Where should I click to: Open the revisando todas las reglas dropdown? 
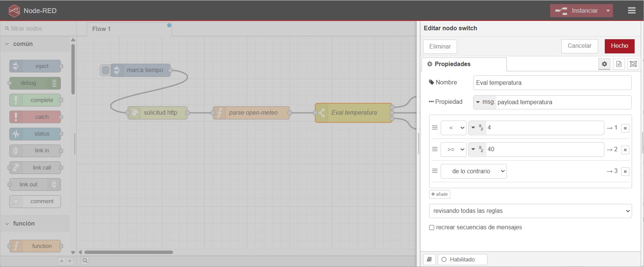530,211
